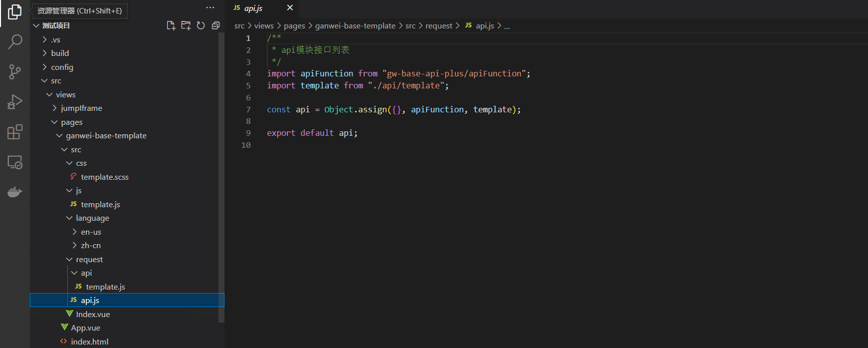Expand the build folder
This screenshot has width=868, height=348.
(60, 53)
